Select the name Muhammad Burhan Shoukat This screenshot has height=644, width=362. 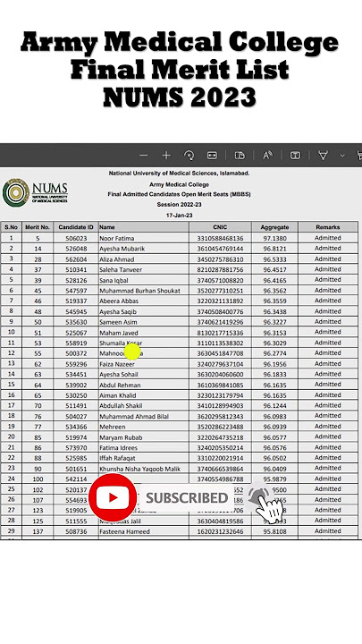[139, 291]
